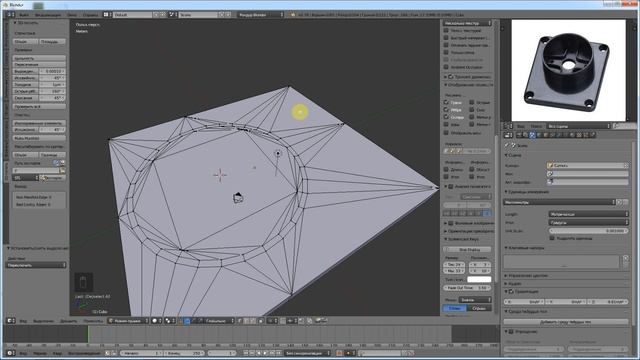Open the Полисетка menu in viewport header
Screen dimensions: 640x360
click(93, 321)
